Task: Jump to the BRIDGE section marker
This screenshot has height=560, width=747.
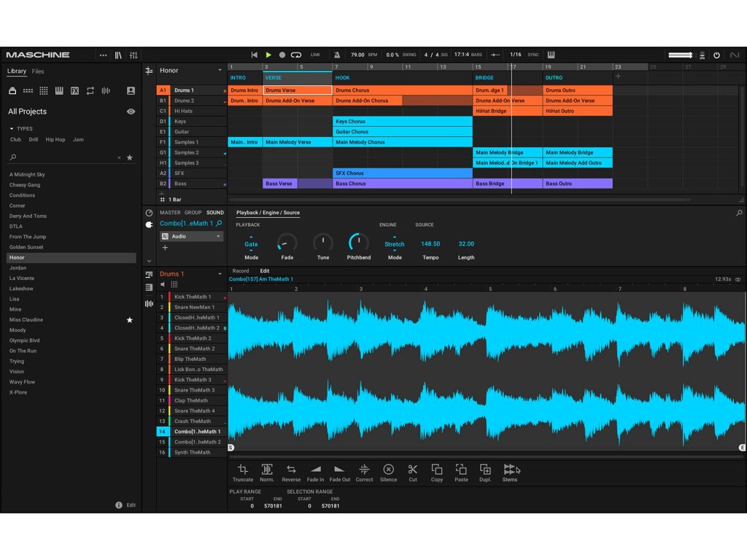Action: 484,77
